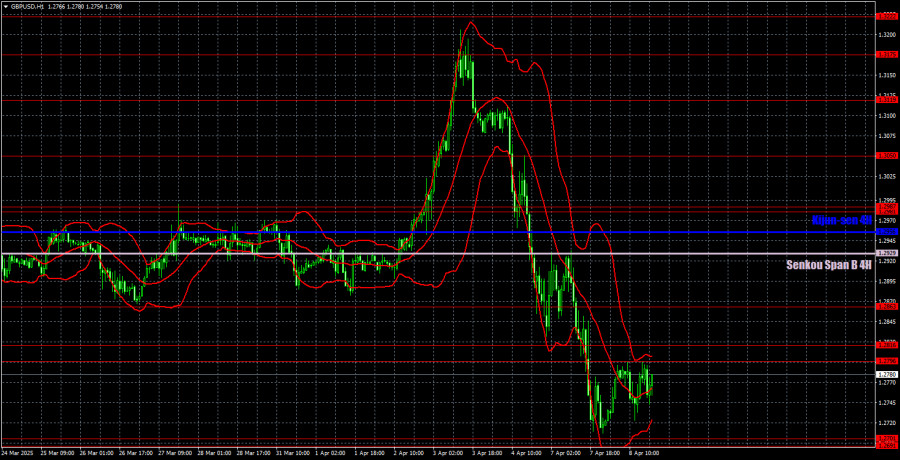Click the 1.3050 red level price tag

[x=887, y=156]
